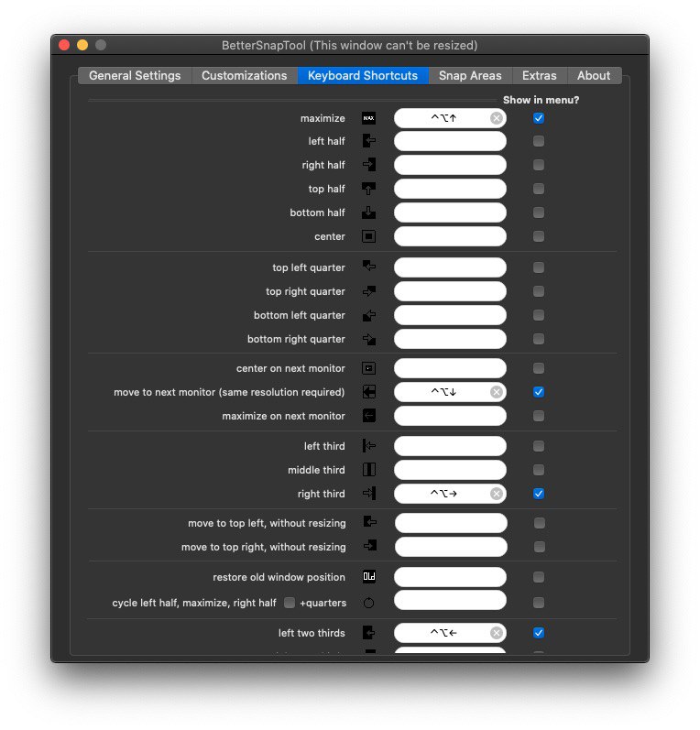Click the move to next monitor icon
Image resolution: width=700 pixels, height=730 pixels.
[x=369, y=392]
